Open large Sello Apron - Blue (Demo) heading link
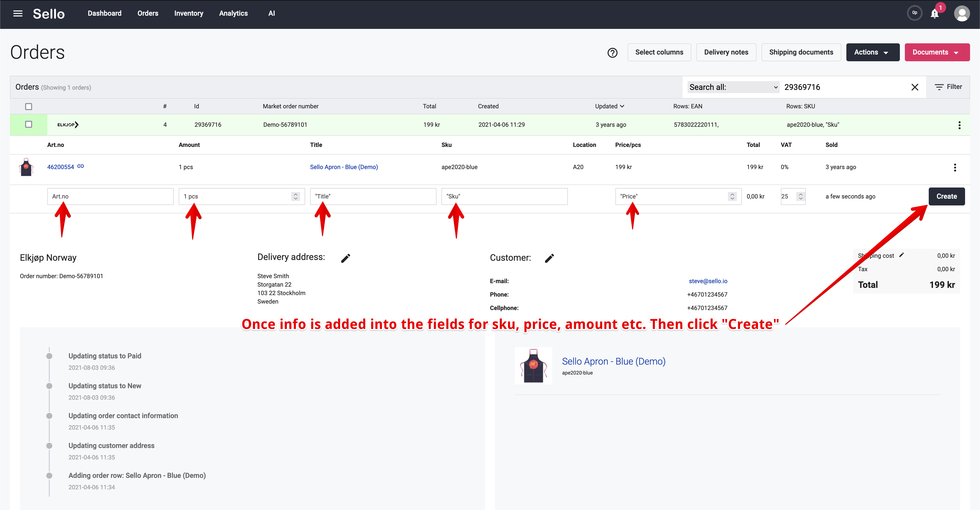Image resolution: width=980 pixels, height=510 pixels. [614, 361]
